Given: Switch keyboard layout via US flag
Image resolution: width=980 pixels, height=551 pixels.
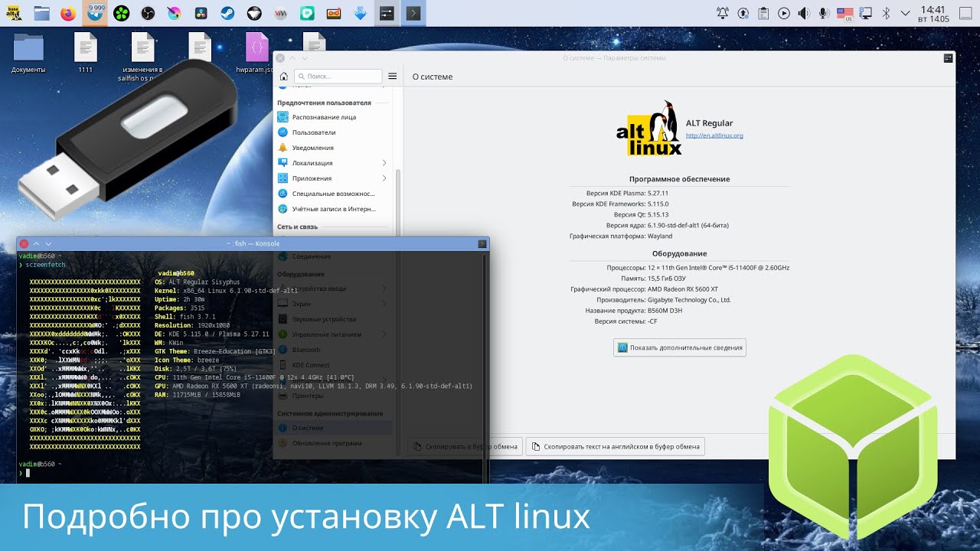Looking at the screenshot, I should (845, 13).
